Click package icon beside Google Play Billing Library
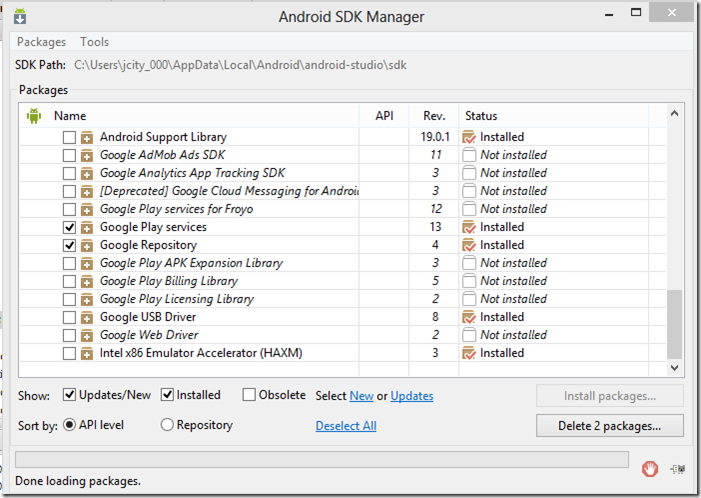 [x=87, y=281]
